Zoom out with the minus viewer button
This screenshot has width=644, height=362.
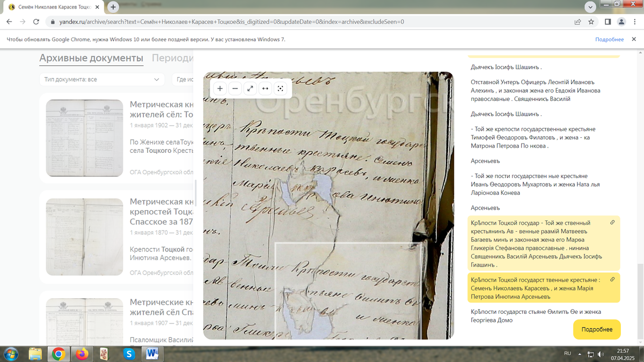[x=235, y=89]
